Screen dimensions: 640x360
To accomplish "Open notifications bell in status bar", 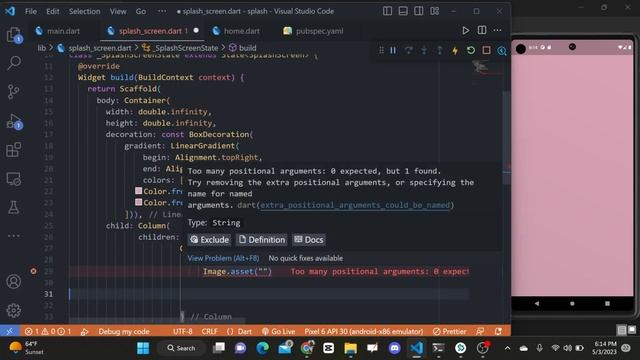I will coord(498,331).
